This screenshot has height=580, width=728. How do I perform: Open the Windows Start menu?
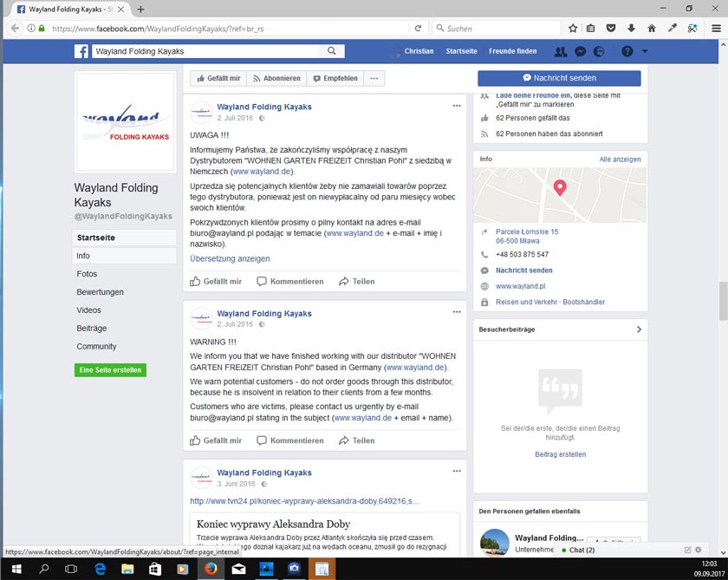pyautogui.click(x=16, y=569)
